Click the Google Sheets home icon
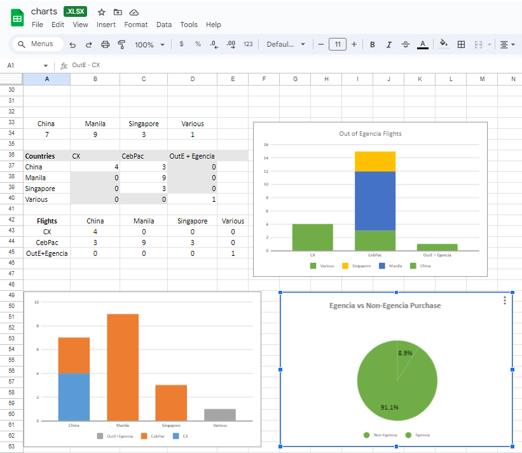 point(17,18)
